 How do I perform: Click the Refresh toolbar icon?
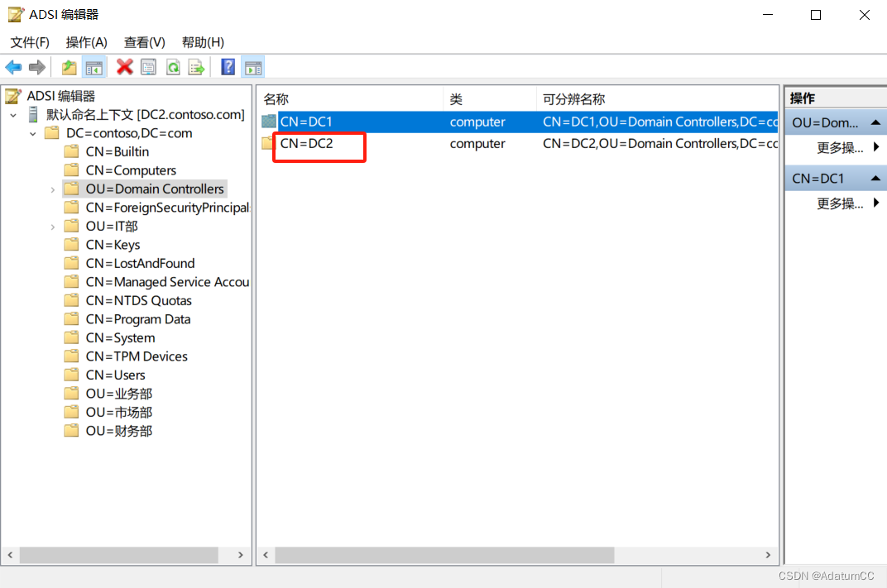pos(173,67)
